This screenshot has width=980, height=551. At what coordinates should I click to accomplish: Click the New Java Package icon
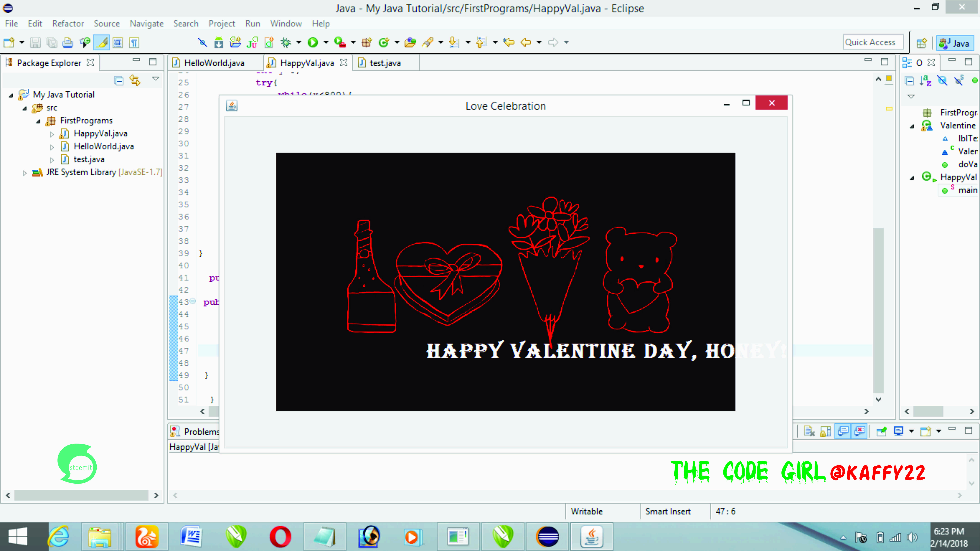(x=367, y=42)
